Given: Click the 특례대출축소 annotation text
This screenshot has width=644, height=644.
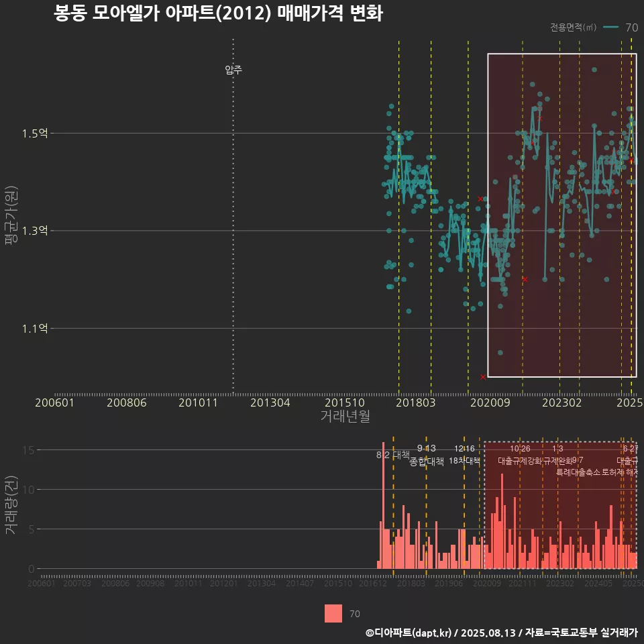Looking at the screenshot, I should (x=578, y=472).
